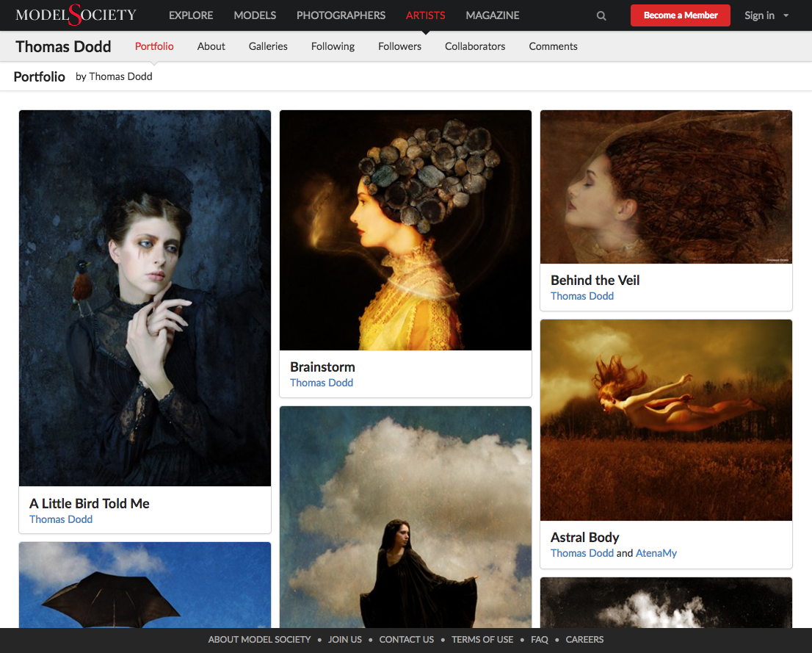Click the Astral Body title
Viewport: 812px width, 653px height.
tap(584, 538)
